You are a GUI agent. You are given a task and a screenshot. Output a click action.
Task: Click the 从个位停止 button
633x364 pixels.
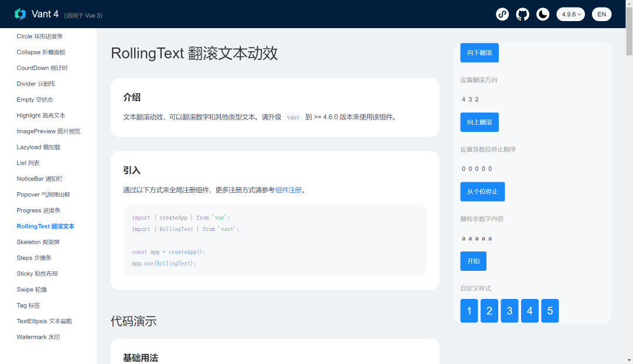coord(482,191)
